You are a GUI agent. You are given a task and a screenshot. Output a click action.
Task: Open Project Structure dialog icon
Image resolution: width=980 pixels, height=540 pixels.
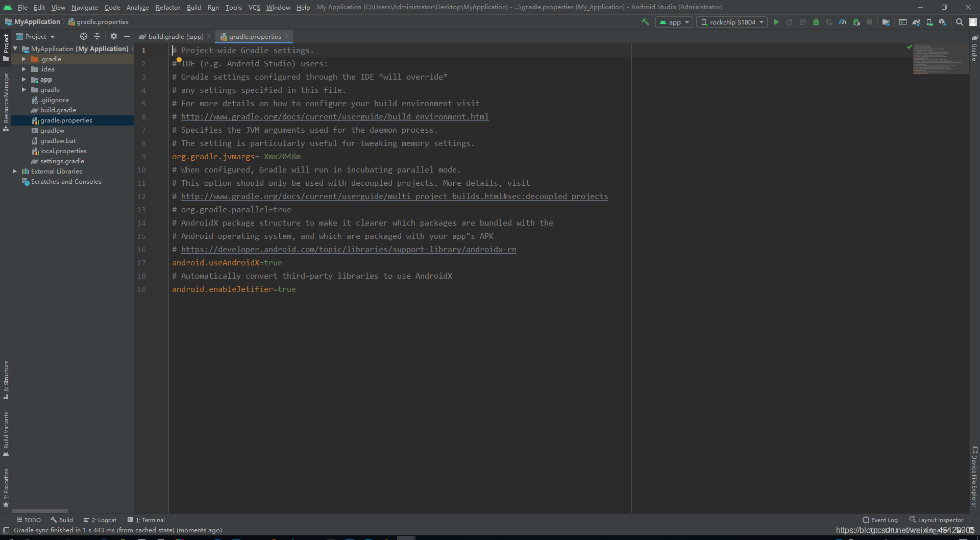point(886,22)
